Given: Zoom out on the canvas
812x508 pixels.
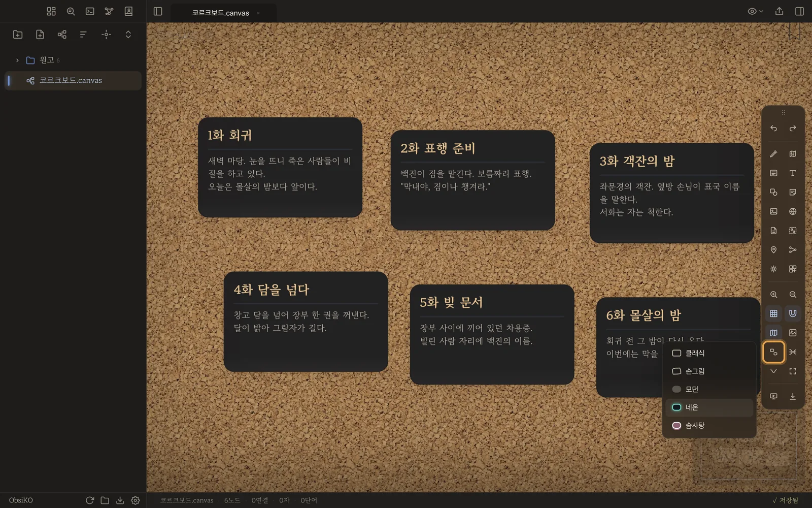Looking at the screenshot, I should tap(793, 295).
